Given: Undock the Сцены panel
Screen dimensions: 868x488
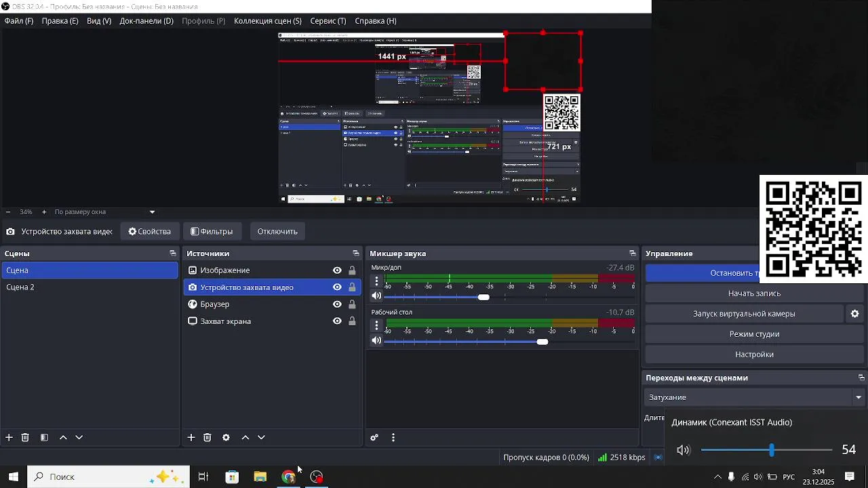Looking at the screenshot, I should (173, 253).
